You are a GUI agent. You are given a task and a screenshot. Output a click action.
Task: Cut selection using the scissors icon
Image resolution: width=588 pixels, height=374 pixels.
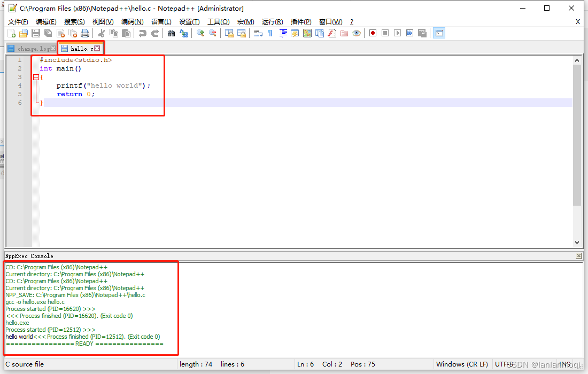tap(101, 33)
